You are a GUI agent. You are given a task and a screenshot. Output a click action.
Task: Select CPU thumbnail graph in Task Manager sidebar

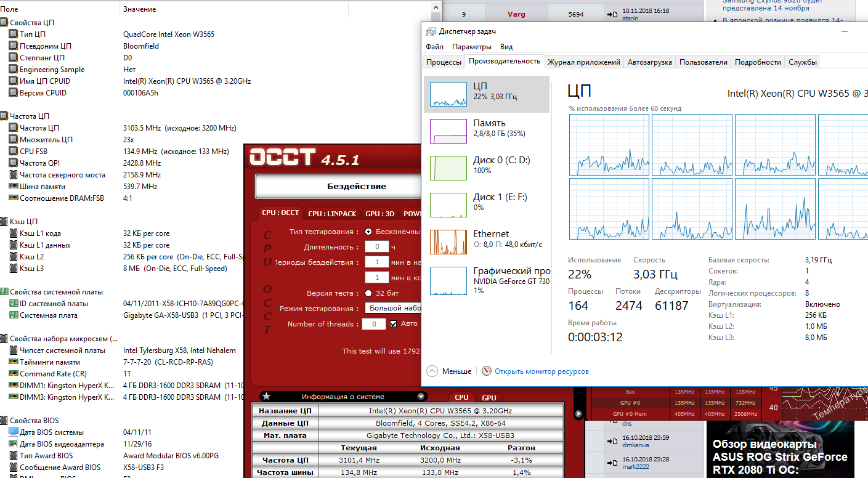448,94
